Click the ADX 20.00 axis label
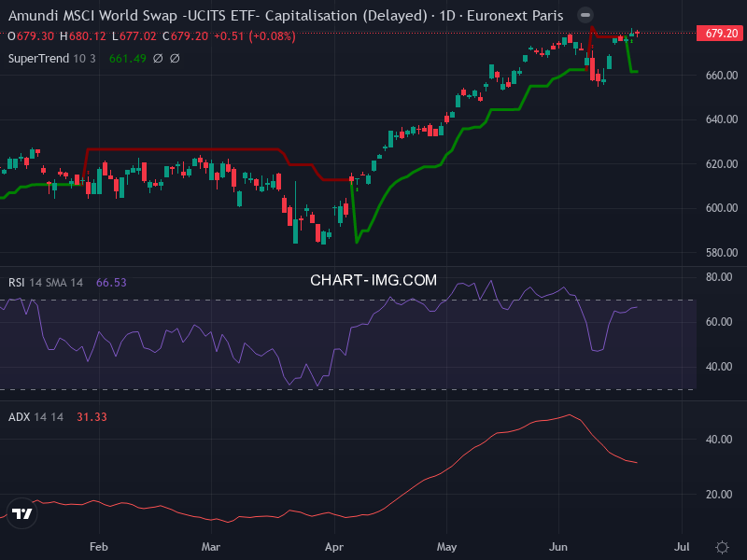The height and width of the screenshot is (560, 747). coord(719,495)
